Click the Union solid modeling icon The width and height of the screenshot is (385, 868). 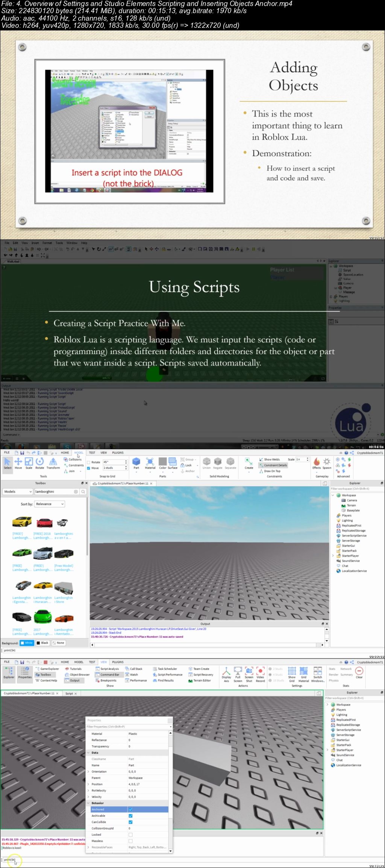(x=206, y=463)
